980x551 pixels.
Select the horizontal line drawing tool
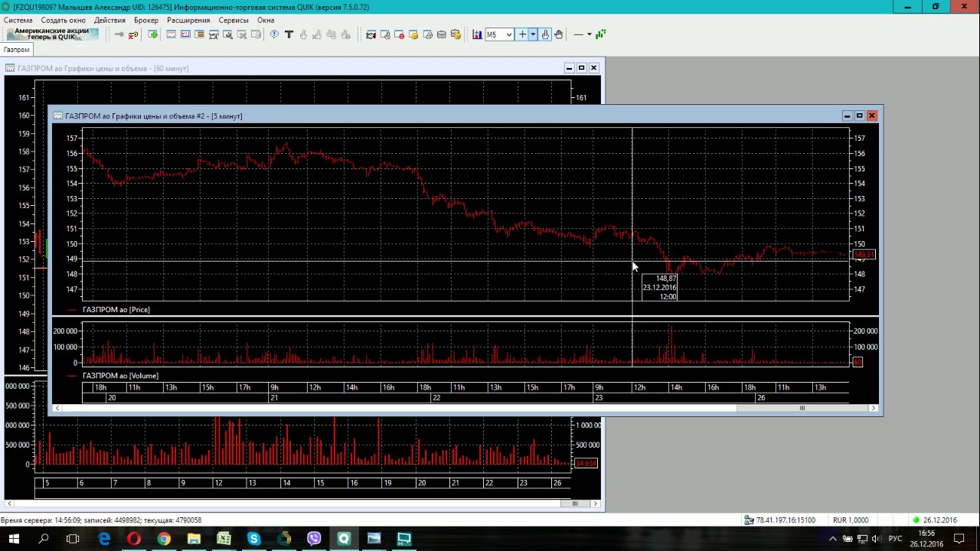coord(579,34)
